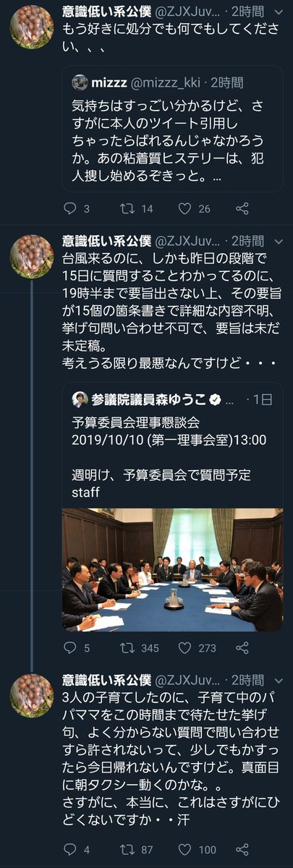Share the tweet quoting 森ゆうこ
The image size is (293, 868).
(x=243, y=648)
